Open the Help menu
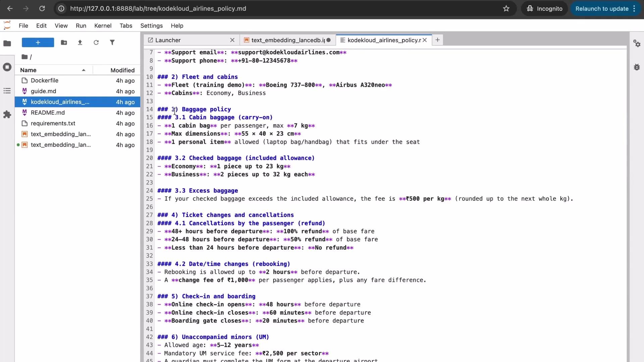The width and height of the screenshot is (644, 362). tap(177, 26)
